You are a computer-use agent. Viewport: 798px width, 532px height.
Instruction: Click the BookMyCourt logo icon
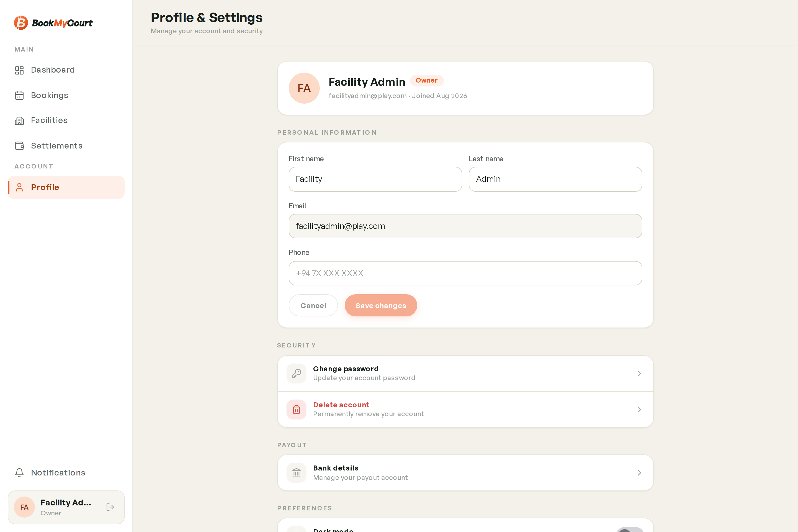(x=21, y=23)
